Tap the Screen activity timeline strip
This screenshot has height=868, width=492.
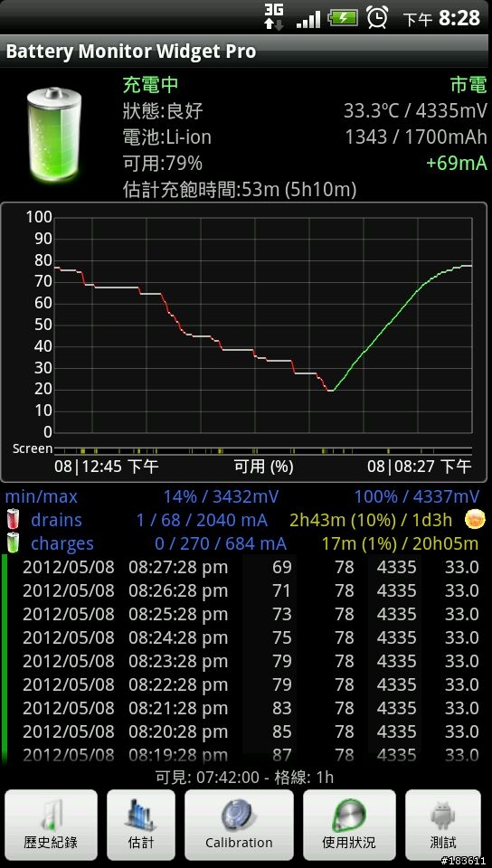point(263,450)
